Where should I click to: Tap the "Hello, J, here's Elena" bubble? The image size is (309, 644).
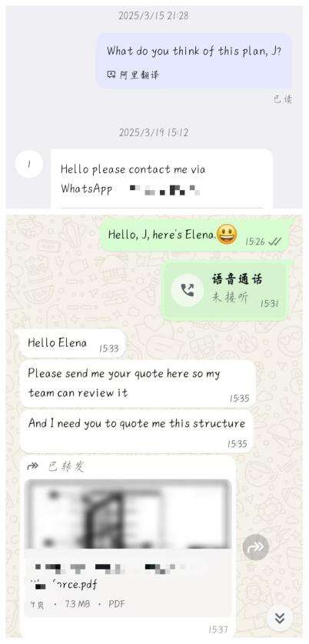pos(195,235)
